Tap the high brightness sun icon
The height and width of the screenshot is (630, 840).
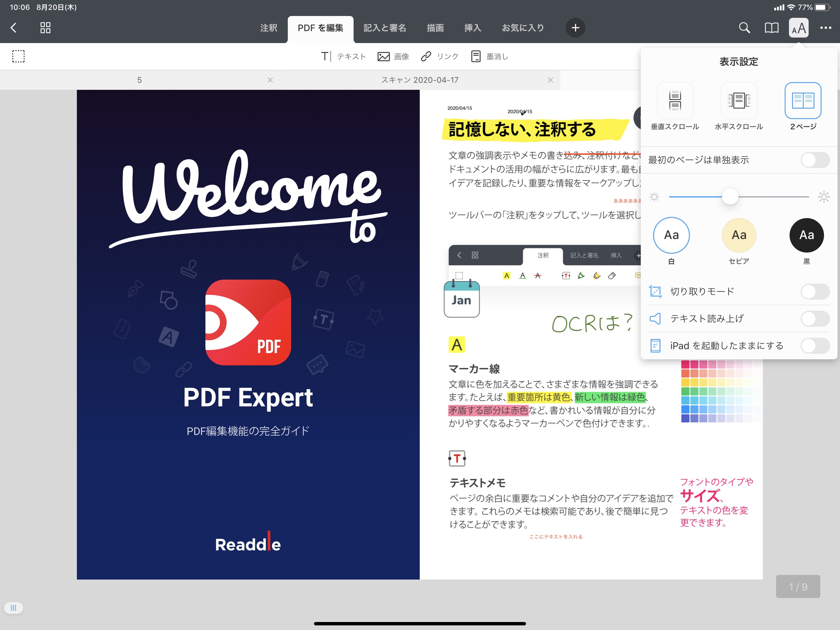[824, 197]
